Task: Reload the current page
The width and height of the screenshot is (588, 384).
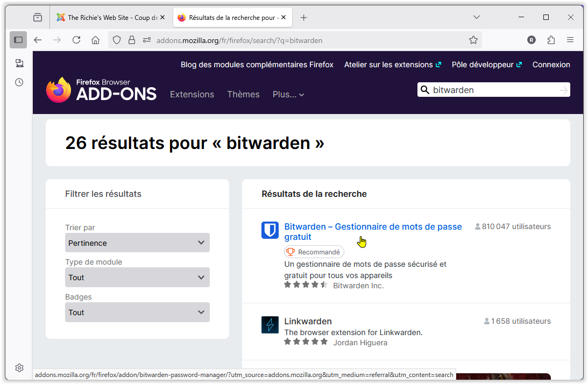Action: tap(76, 40)
